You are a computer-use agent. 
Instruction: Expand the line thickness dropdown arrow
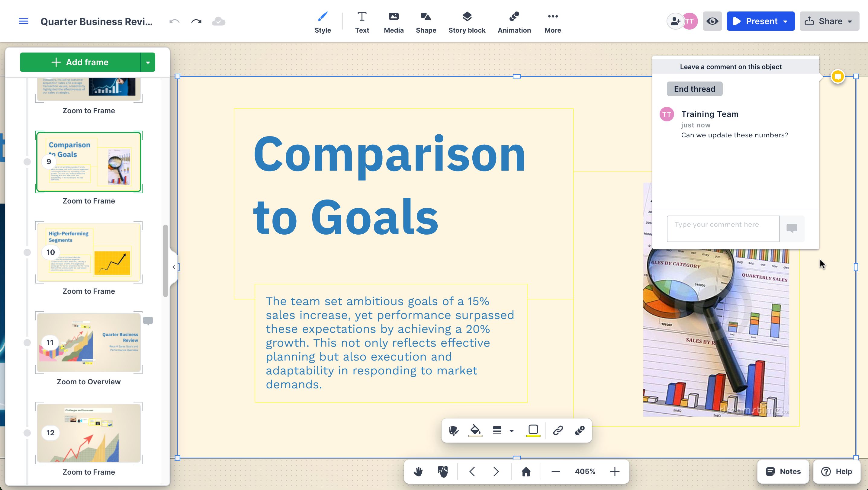(x=512, y=431)
